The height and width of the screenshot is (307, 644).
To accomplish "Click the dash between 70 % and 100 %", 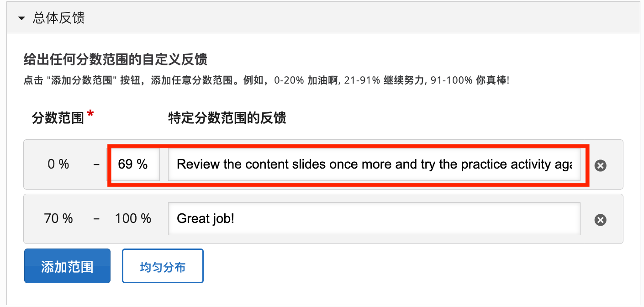I will click(x=96, y=219).
